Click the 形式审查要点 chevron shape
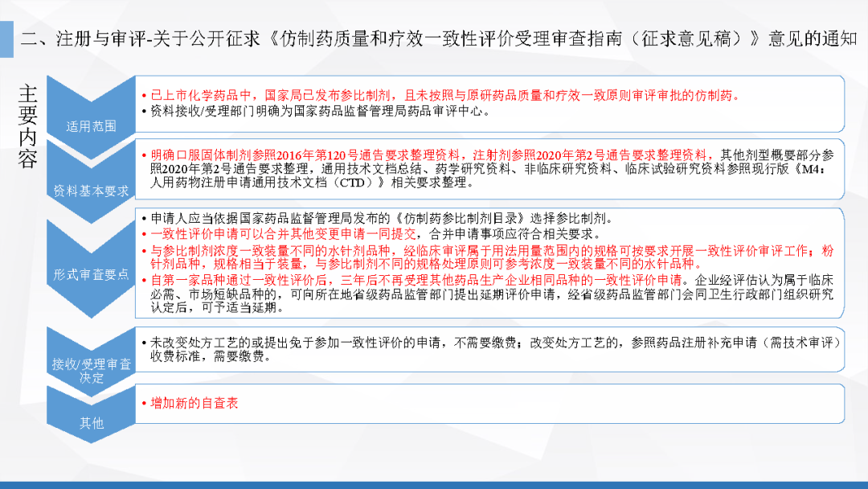The width and height of the screenshot is (868, 489). coord(90,264)
